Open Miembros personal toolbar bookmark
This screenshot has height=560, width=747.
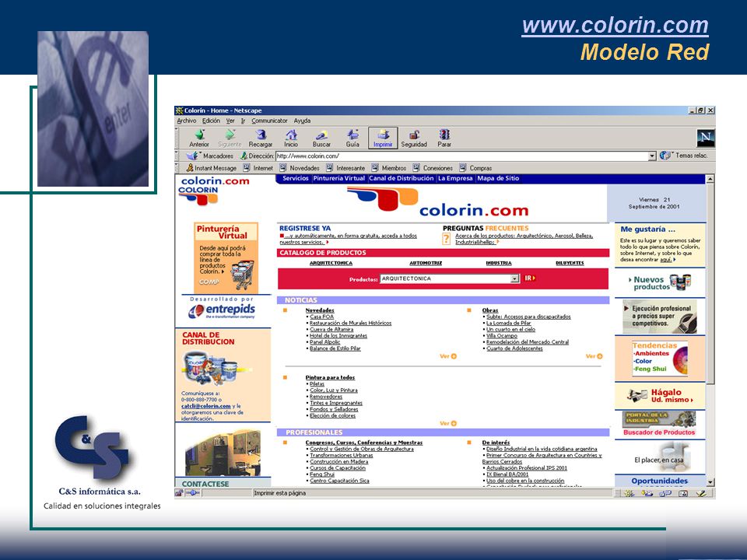tap(389, 168)
